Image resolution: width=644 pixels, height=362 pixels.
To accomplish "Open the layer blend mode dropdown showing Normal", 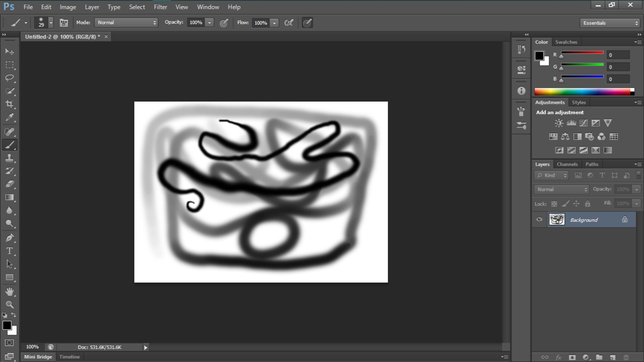I will pos(561,189).
